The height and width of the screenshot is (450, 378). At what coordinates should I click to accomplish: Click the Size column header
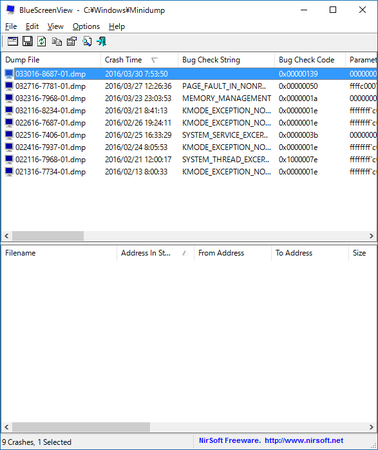(362, 253)
